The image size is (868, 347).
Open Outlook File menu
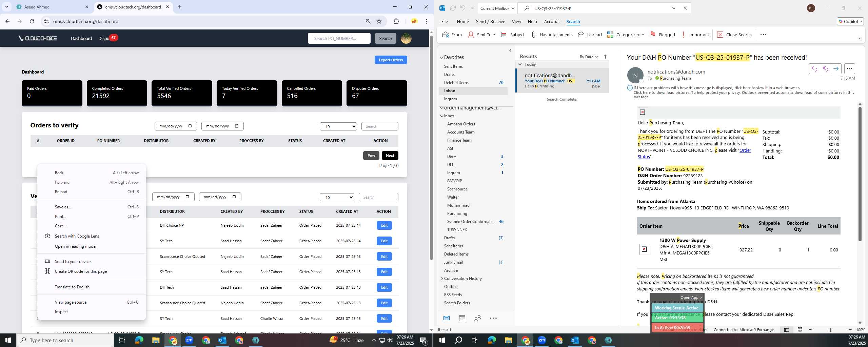[444, 21]
